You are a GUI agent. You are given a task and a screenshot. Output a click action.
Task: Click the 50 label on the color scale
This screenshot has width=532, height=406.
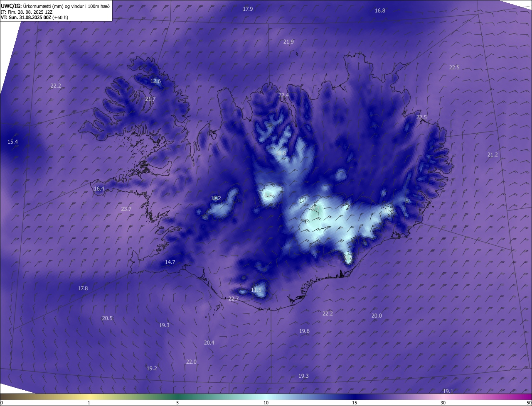point(529,403)
